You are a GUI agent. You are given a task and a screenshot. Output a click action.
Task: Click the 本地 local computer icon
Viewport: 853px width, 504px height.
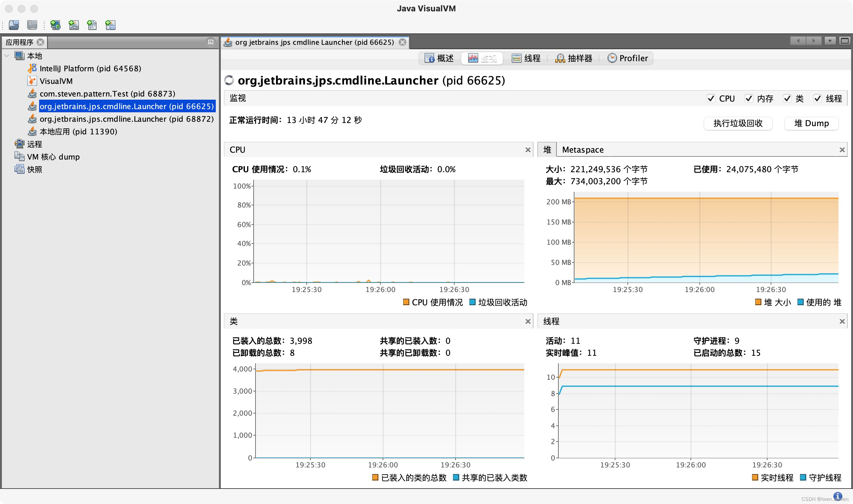pos(19,56)
